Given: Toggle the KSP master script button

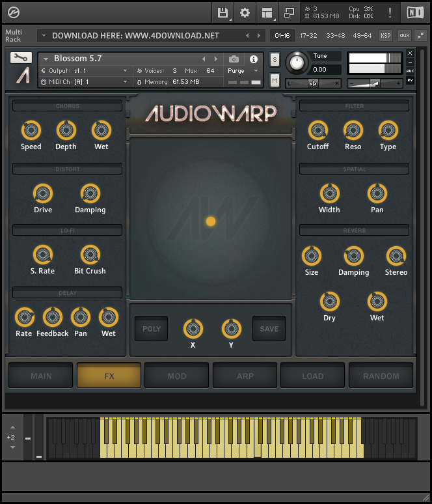Looking at the screenshot, I should [385, 35].
